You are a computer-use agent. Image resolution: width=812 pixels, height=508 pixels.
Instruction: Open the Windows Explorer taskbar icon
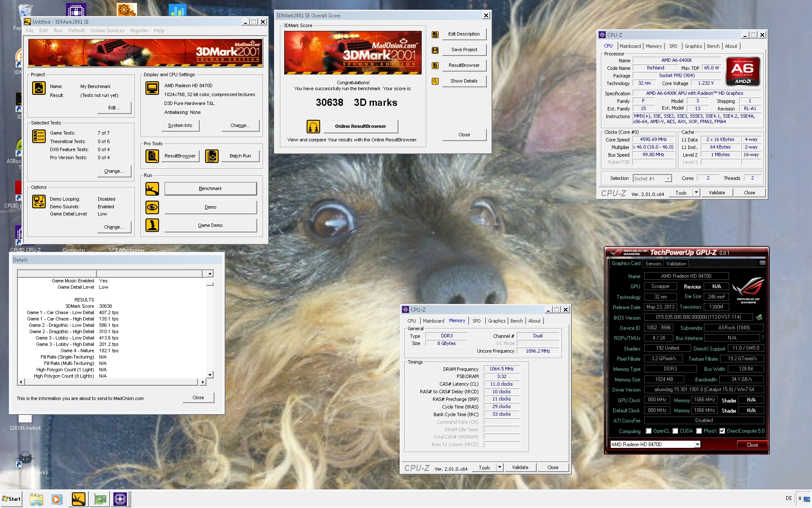pos(36,500)
